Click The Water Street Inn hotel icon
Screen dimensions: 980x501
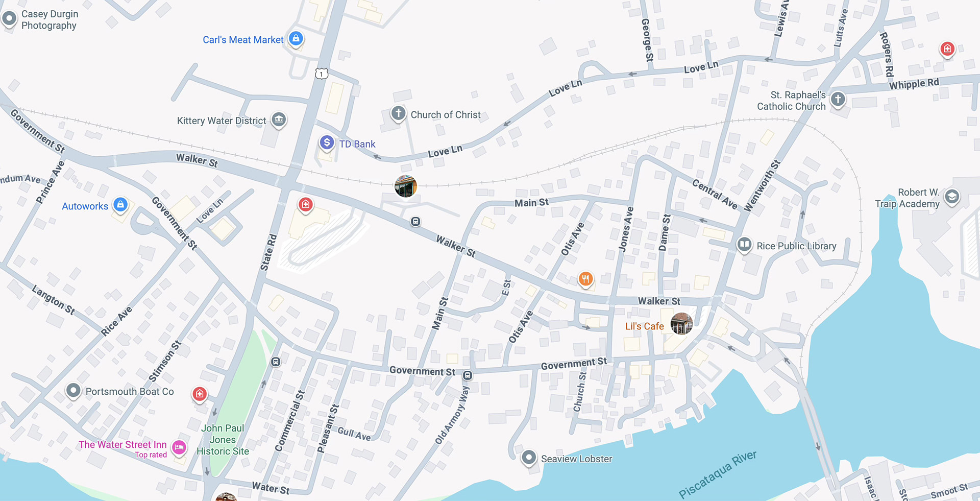click(x=179, y=447)
